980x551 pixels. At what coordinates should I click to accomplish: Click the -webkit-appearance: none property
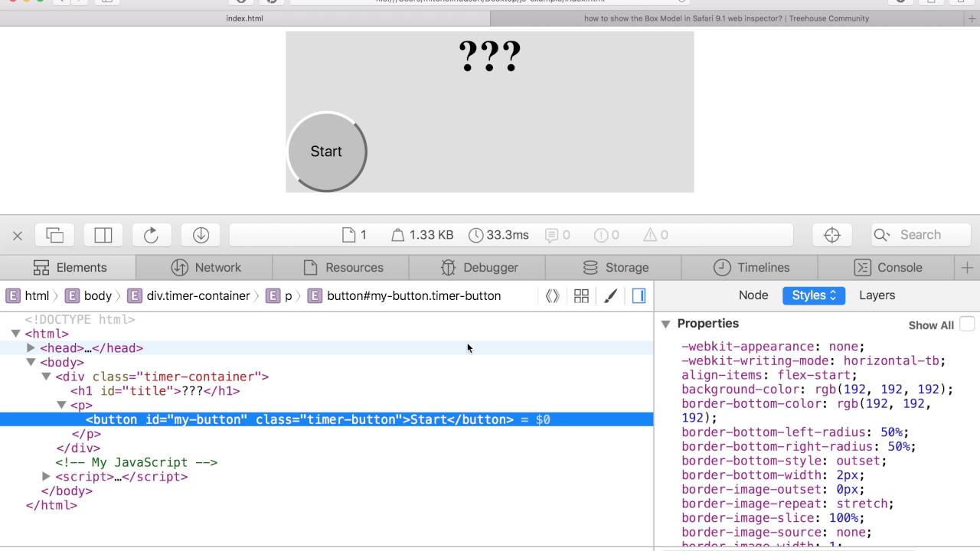(773, 347)
